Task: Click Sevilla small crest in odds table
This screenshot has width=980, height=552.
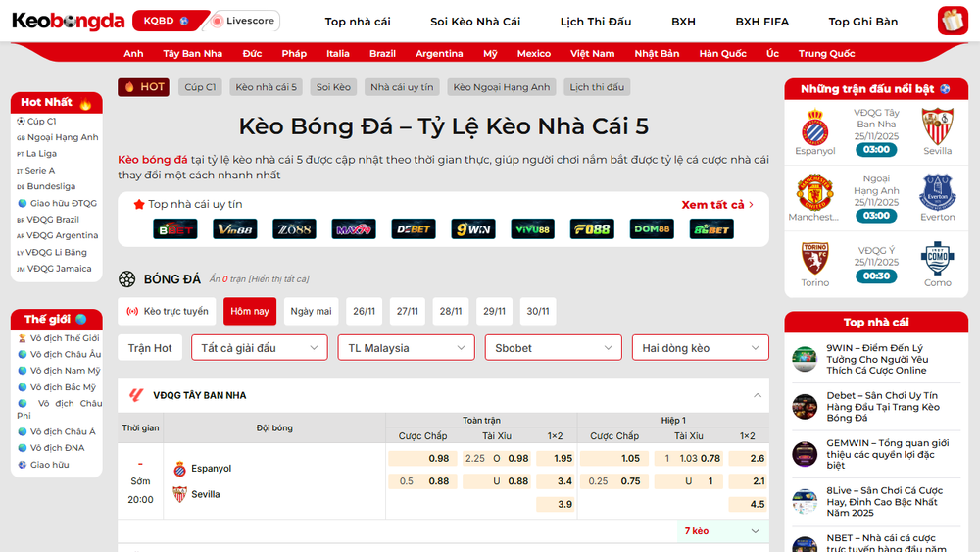Action: pos(180,494)
